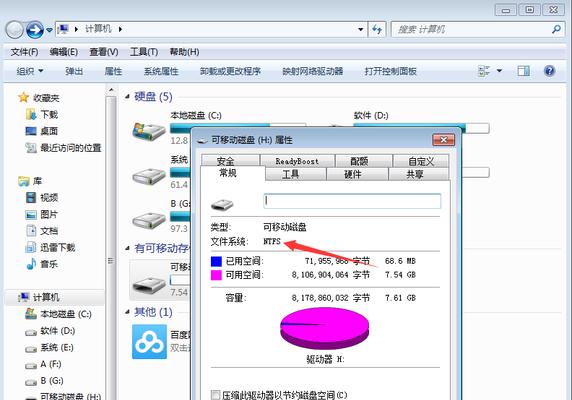Screen dimensions: 572x400
Task: Open the Baidu cloud icon under Others
Action: tap(150, 342)
